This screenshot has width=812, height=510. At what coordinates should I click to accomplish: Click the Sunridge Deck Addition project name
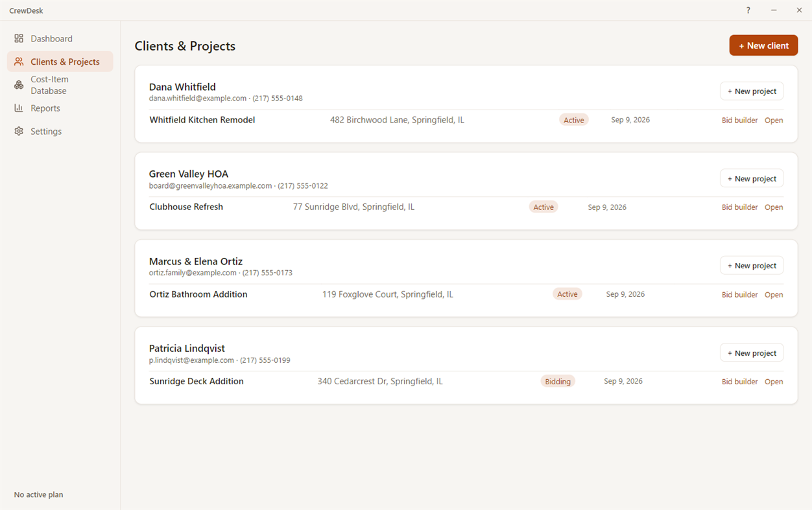coord(197,381)
